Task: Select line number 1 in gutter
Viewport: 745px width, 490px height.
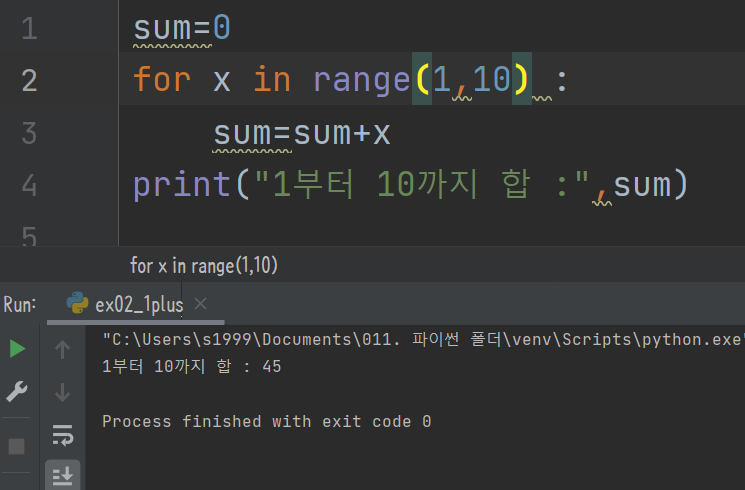Action: coord(29,28)
